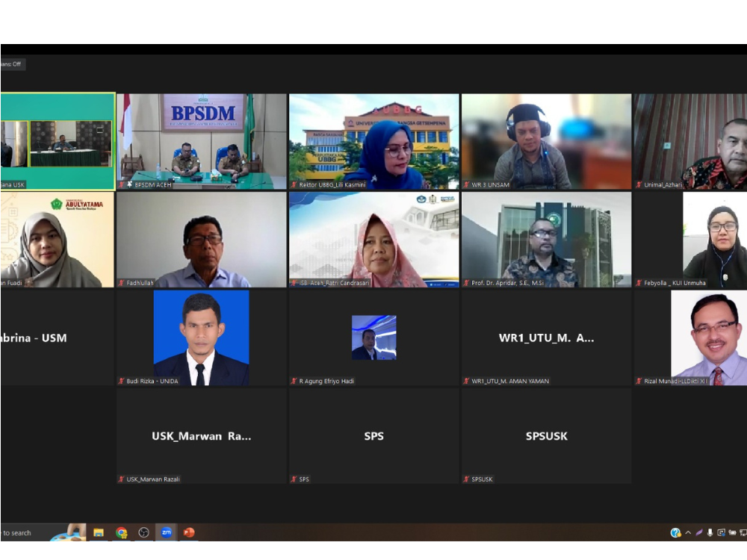Select the WR 3 UNSAM video tile

(547, 142)
